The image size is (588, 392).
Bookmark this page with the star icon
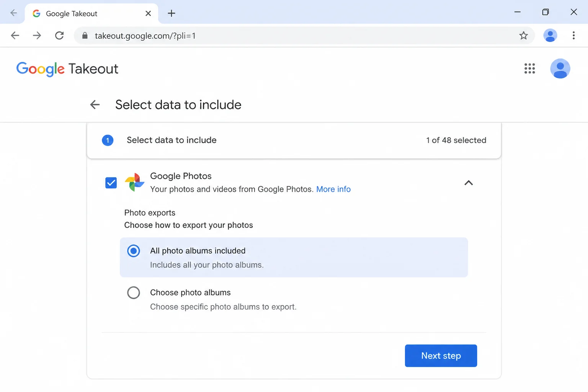point(523,36)
